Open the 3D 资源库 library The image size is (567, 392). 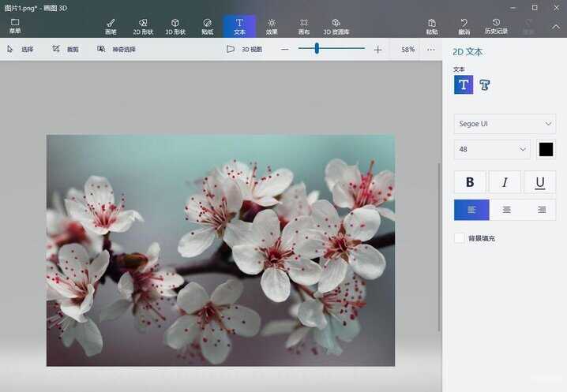pyautogui.click(x=336, y=26)
